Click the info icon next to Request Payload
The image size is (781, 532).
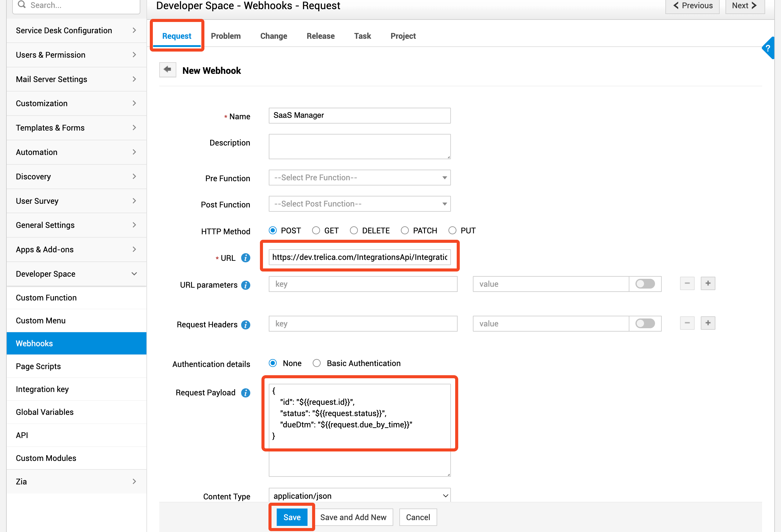point(246,393)
